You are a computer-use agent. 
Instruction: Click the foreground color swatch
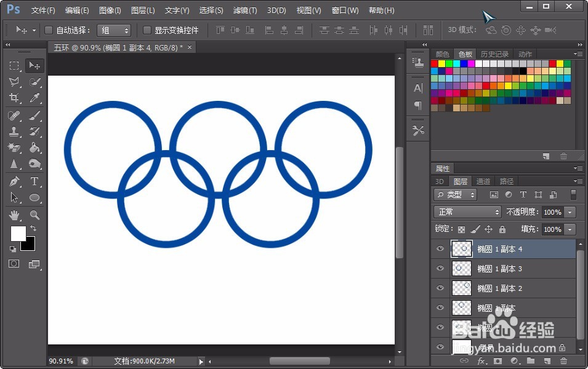tap(18, 233)
